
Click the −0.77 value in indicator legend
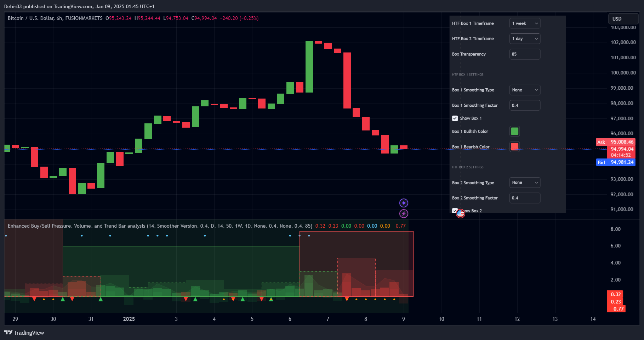pyautogui.click(x=399, y=226)
